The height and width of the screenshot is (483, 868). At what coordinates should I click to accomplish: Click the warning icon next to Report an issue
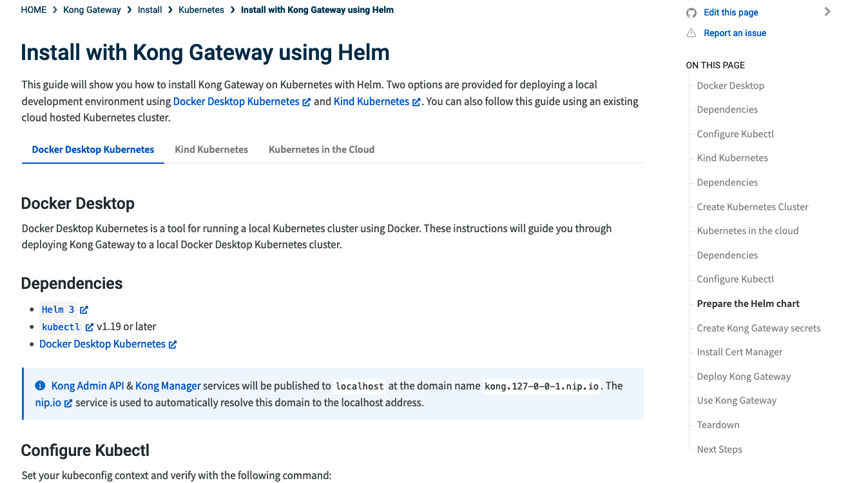click(691, 32)
